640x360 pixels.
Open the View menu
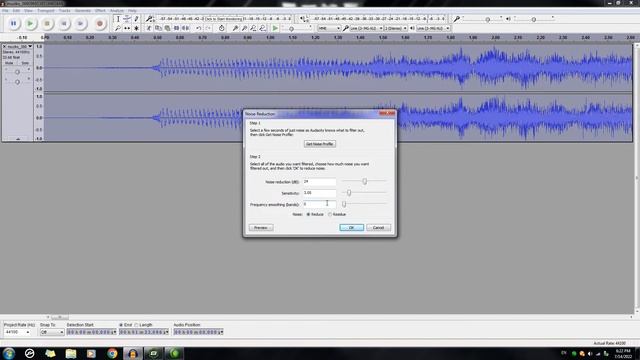tap(28, 11)
